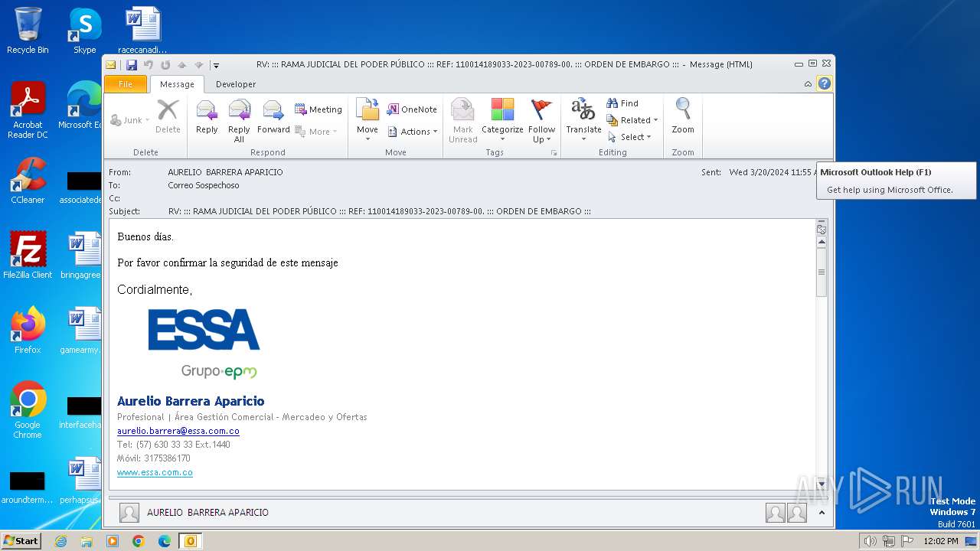Open the Categorize color menu

[x=502, y=120]
